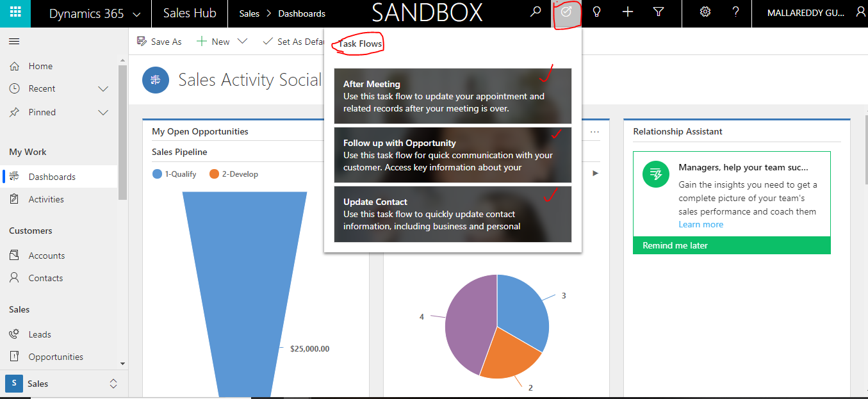Select the After Meeting task flow
This screenshot has height=399, width=868.
pos(453,96)
